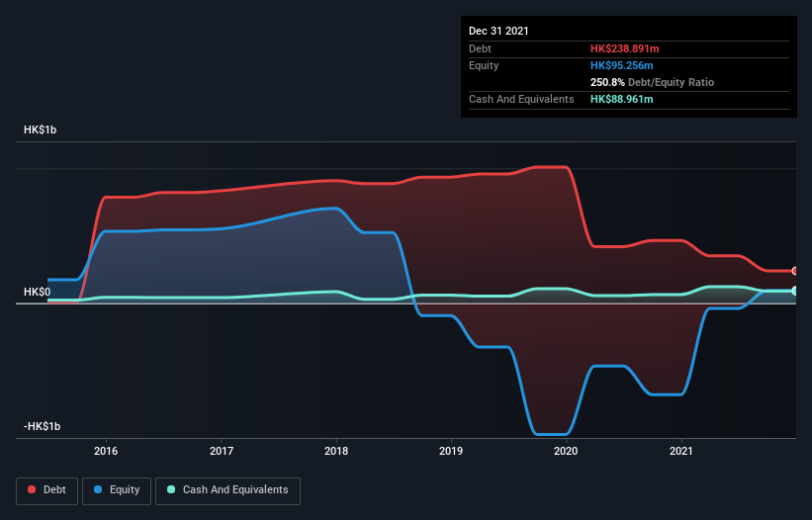This screenshot has height=520, width=812.
Task: Click the cyan Cash endpoint marker
Action: tap(795, 291)
